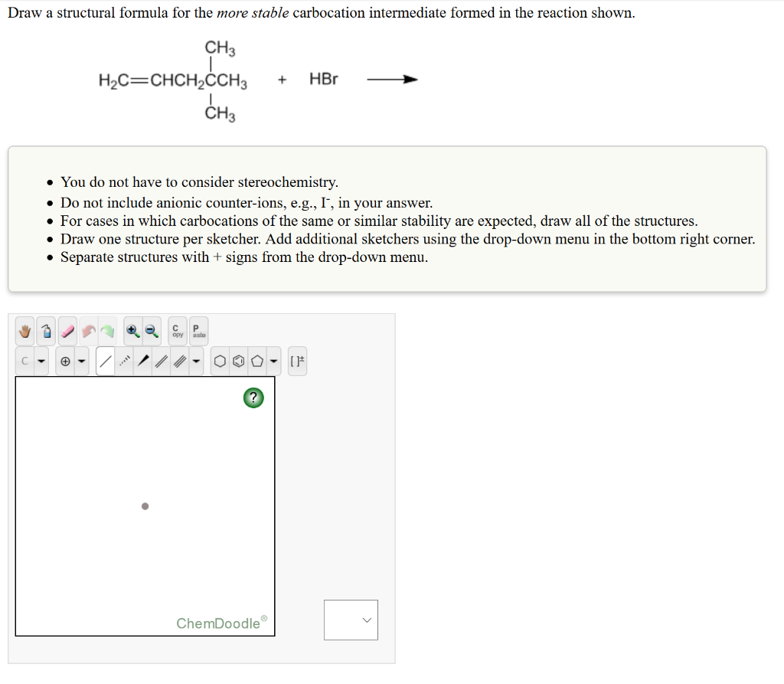Viewport: 784px width, 684px height.
Task: Select the pink eraser tool
Action: click(67, 331)
